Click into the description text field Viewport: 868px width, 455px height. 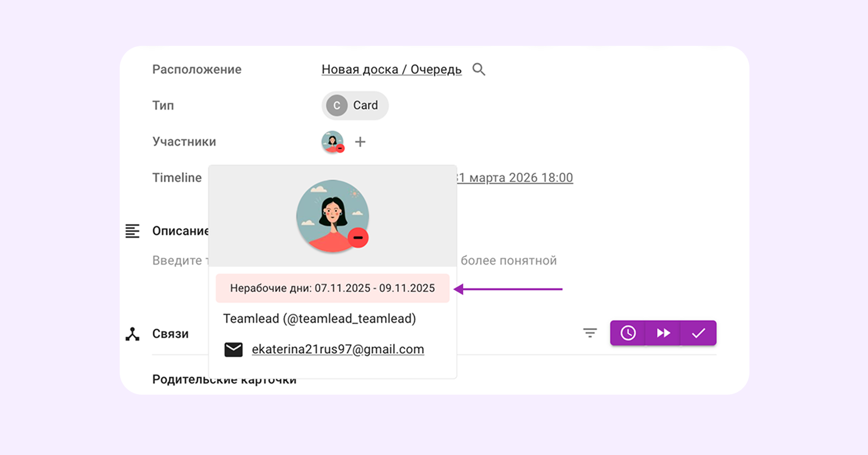(508, 260)
